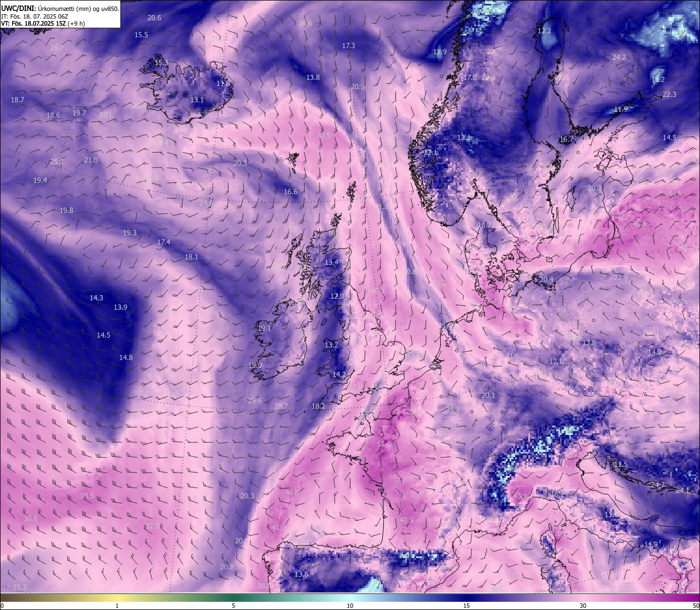700x610 pixels.
Task: Click the 13.4 value over Scotland
Action: pos(331,263)
